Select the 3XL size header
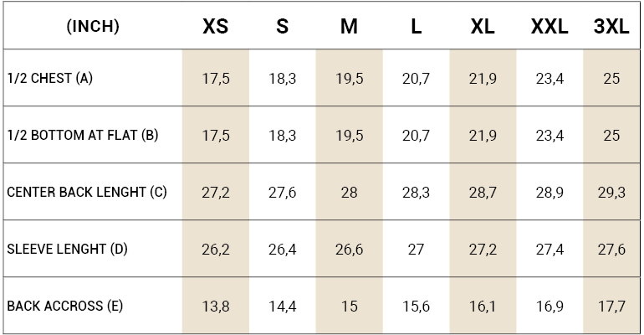This screenshot has height=335, width=644. pos(611,26)
